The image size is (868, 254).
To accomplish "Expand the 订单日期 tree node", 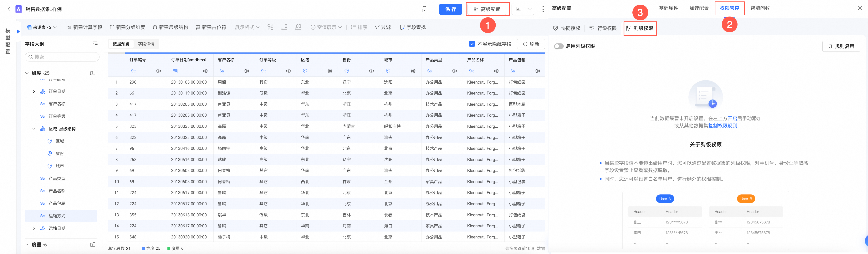I will click(x=34, y=91).
